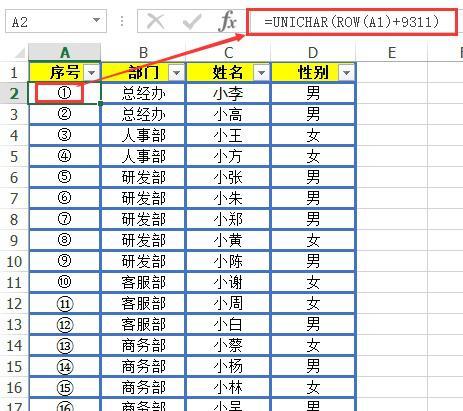Select cell containing ②

65,114
